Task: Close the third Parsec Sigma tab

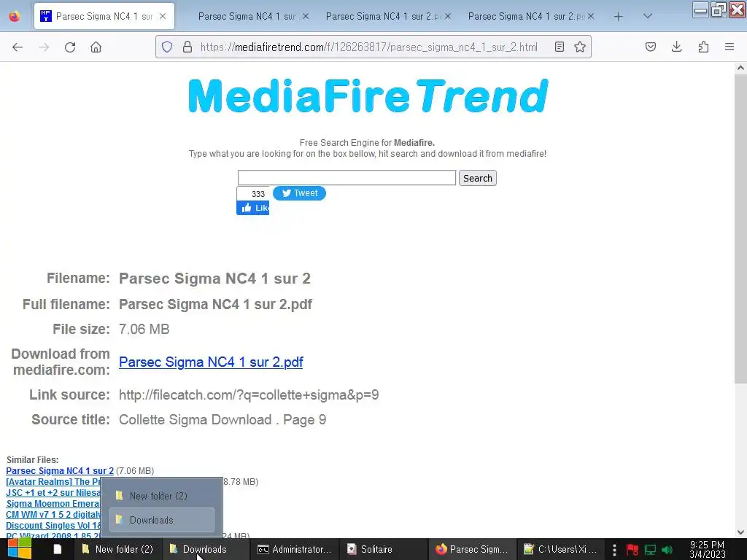Action: pyautogui.click(x=447, y=16)
